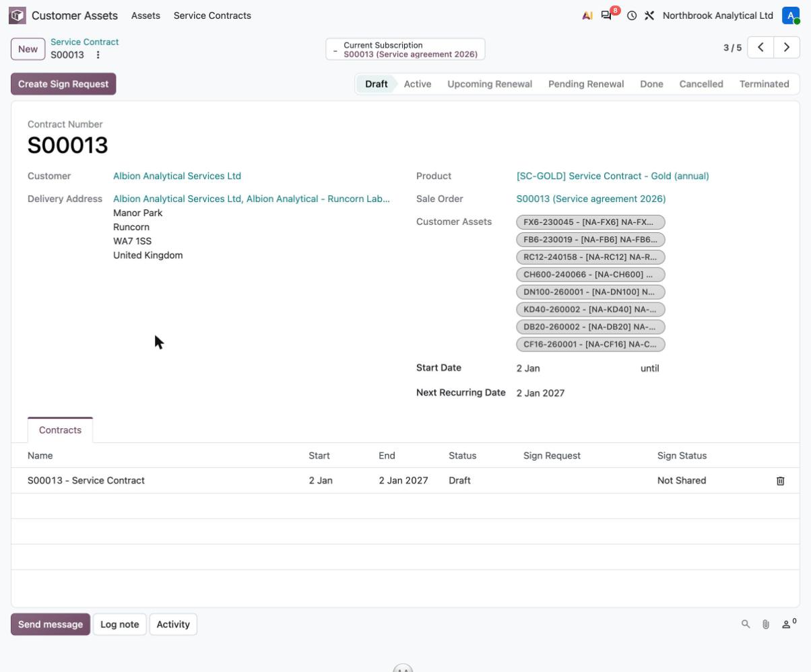Click asset tag CF16-260001
This screenshot has height=672, width=811.
590,345
